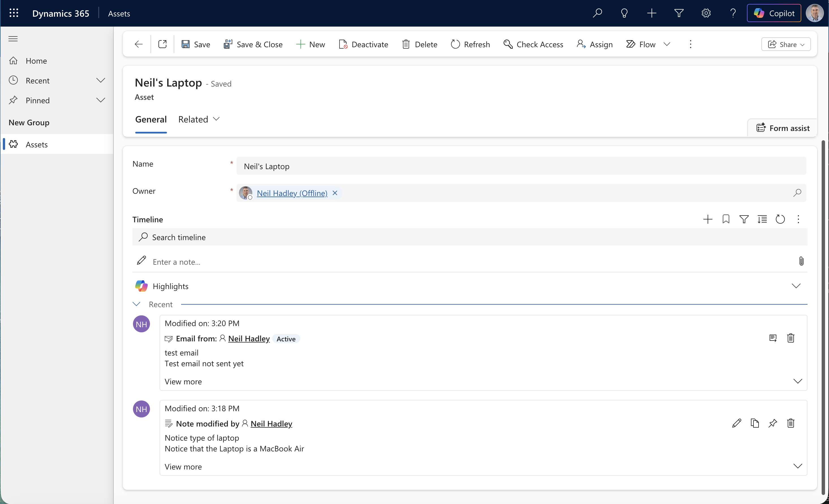Viewport: 829px width, 504px height.
Task: Expand the Pinned section chevron
Action: coord(101,100)
